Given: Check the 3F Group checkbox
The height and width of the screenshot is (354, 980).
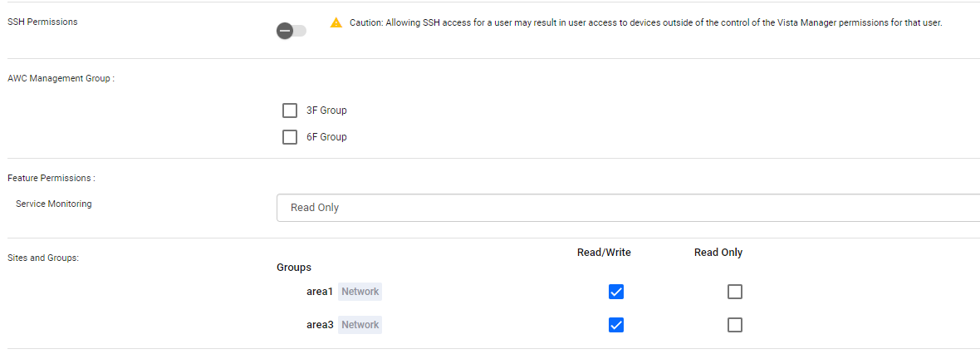Looking at the screenshot, I should pyautogui.click(x=290, y=111).
